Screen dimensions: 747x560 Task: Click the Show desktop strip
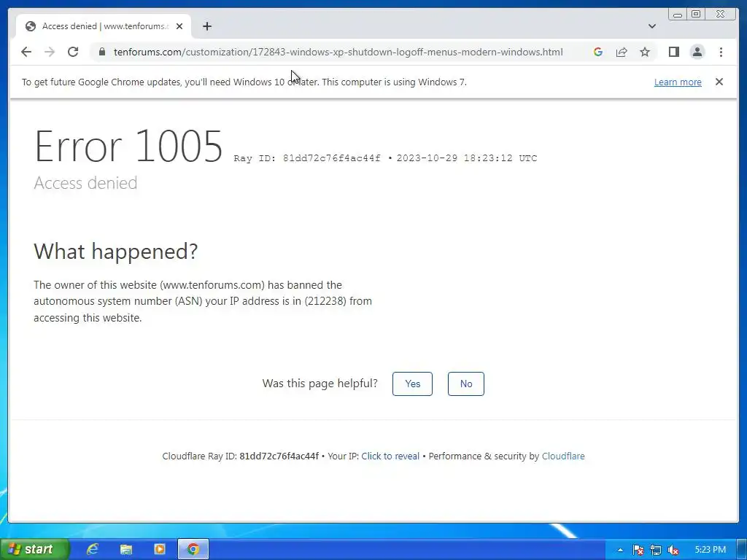click(742, 550)
